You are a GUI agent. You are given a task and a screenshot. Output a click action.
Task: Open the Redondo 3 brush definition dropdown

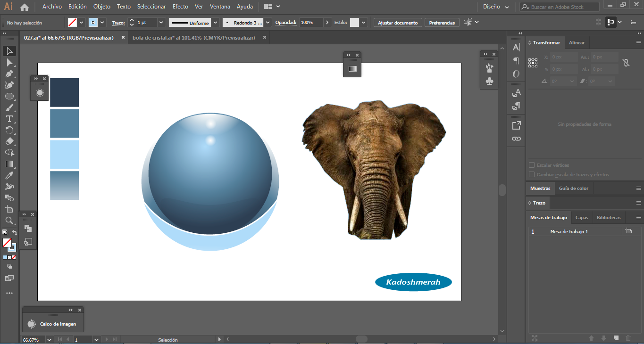pos(268,22)
